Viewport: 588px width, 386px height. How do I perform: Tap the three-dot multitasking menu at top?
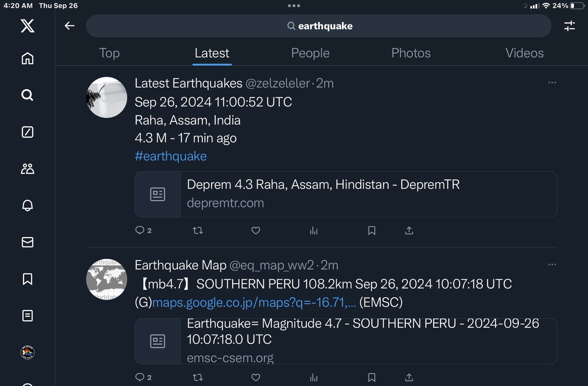point(294,6)
